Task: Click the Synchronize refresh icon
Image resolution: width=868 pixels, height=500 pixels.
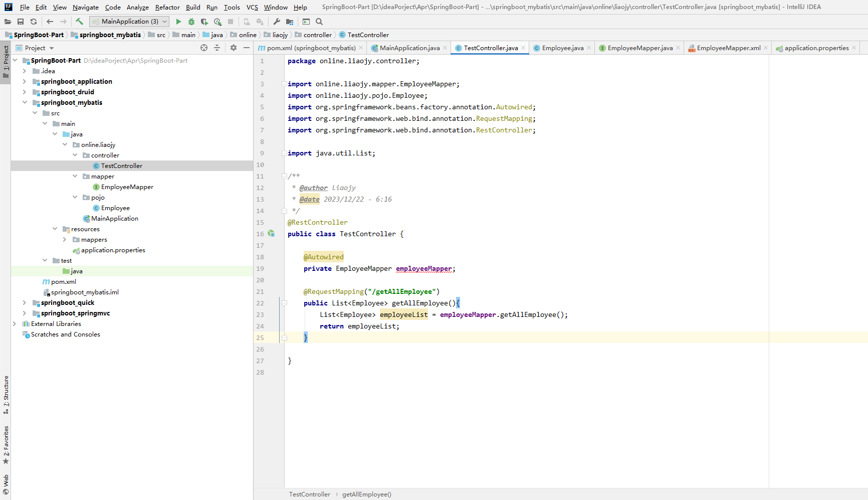Action: (34, 22)
